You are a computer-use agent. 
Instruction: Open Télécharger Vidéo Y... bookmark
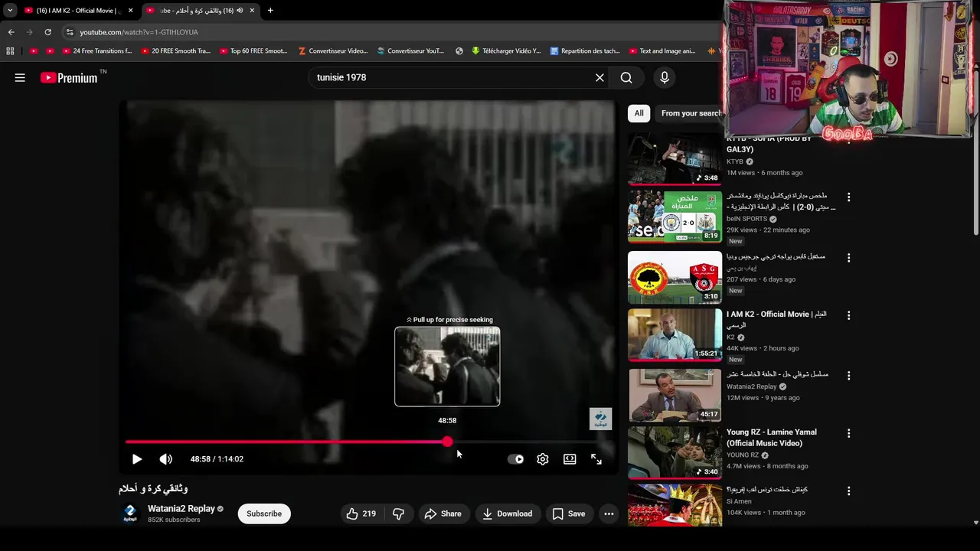pos(506,51)
